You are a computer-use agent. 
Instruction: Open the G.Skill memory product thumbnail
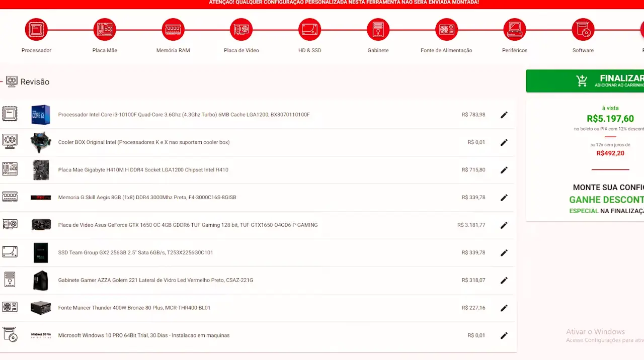[x=41, y=198]
